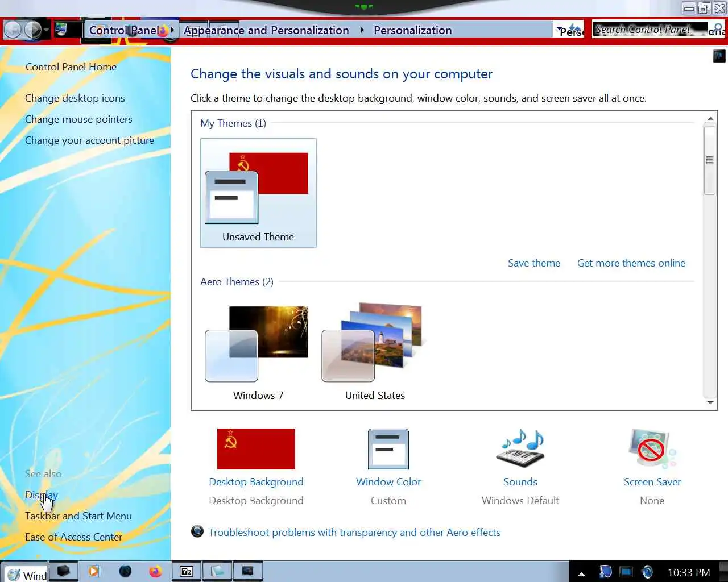The height and width of the screenshot is (582, 728).
Task: Open the Window Color icon
Action: (x=388, y=449)
